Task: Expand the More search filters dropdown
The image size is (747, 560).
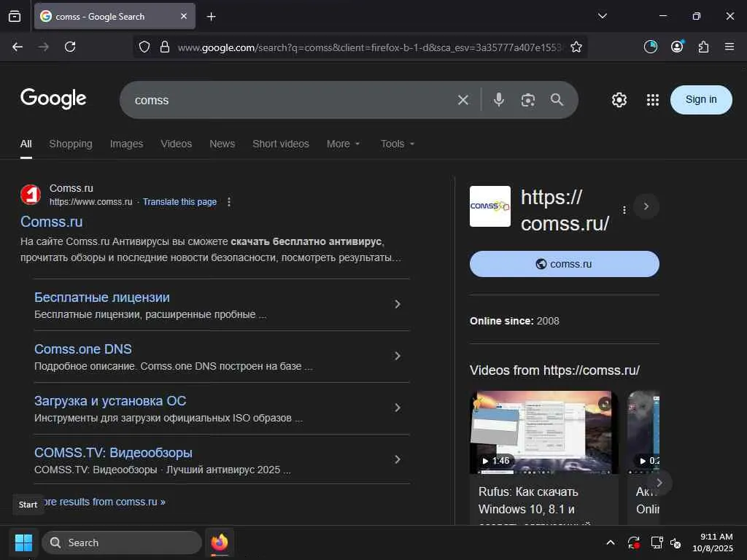Action: [x=343, y=144]
